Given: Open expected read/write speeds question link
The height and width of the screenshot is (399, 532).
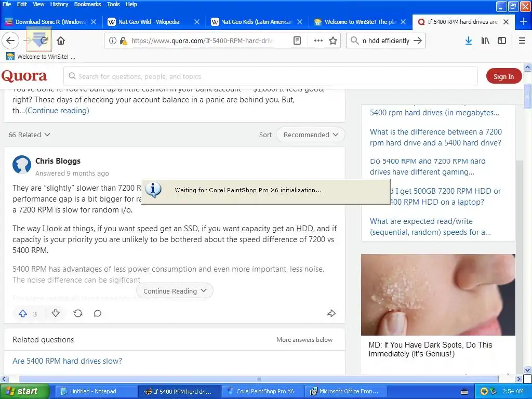Looking at the screenshot, I should pyautogui.click(x=430, y=227).
